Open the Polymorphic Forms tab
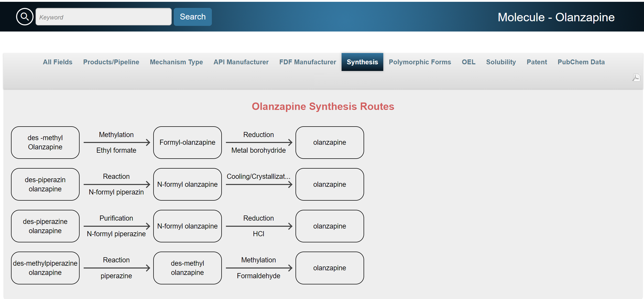The width and height of the screenshot is (644, 299). pos(420,62)
